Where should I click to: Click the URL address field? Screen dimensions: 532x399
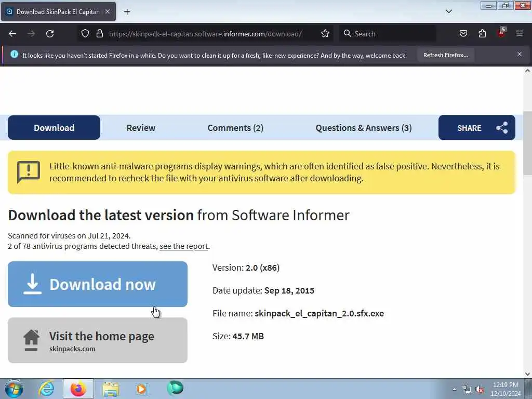205,34
